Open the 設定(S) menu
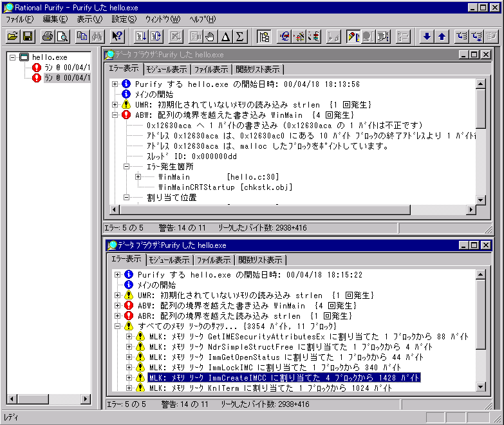 (x=124, y=19)
